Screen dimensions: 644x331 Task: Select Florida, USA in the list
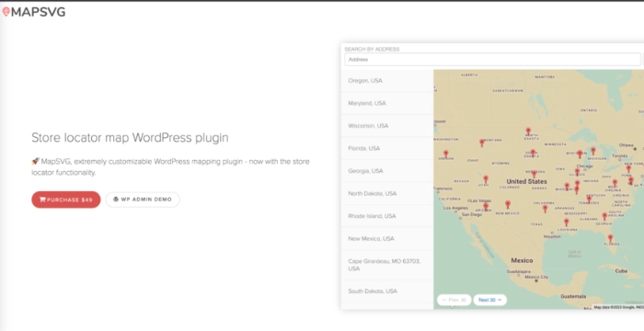click(x=387, y=149)
